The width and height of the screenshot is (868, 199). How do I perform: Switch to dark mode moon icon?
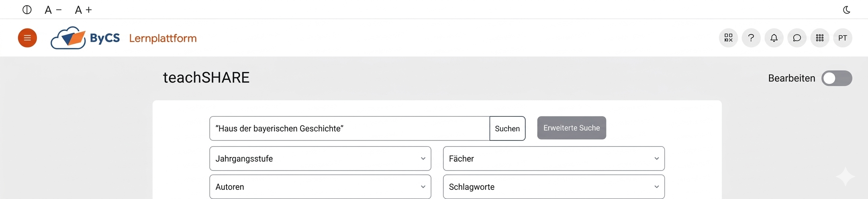[x=846, y=10]
